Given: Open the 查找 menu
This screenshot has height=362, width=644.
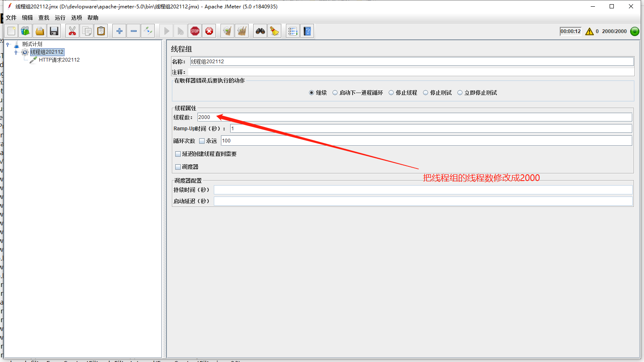Looking at the screenshot, I should click(44, 18).
